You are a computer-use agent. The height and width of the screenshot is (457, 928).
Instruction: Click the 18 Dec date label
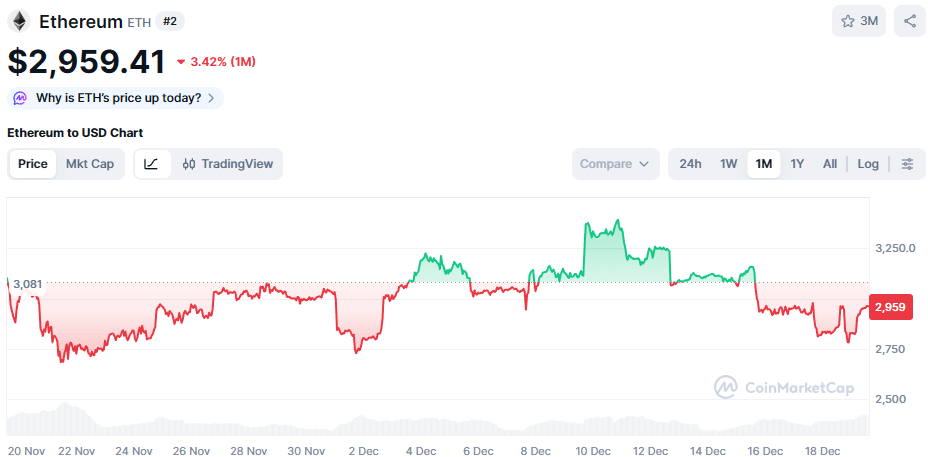824,450
